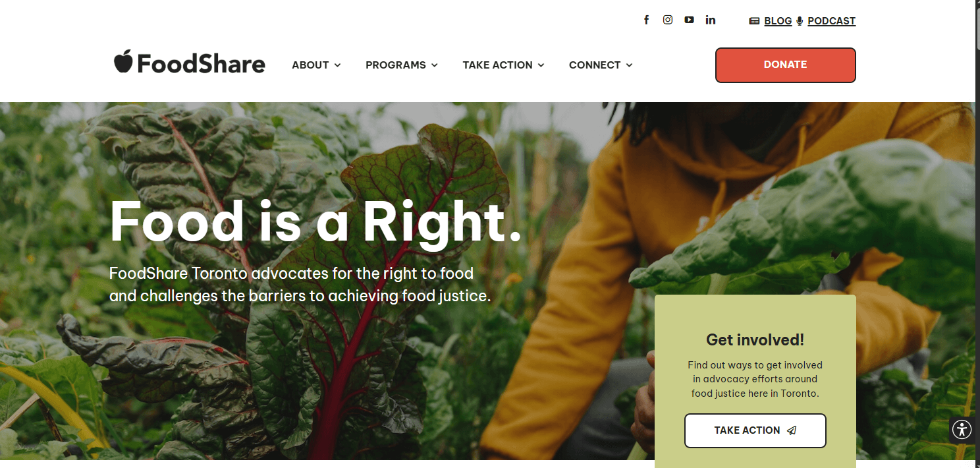Viewport: 980px width, 468px height.
Task: Open the Instagram social icon
Action: pyautogui.click(x=668, y=20)
